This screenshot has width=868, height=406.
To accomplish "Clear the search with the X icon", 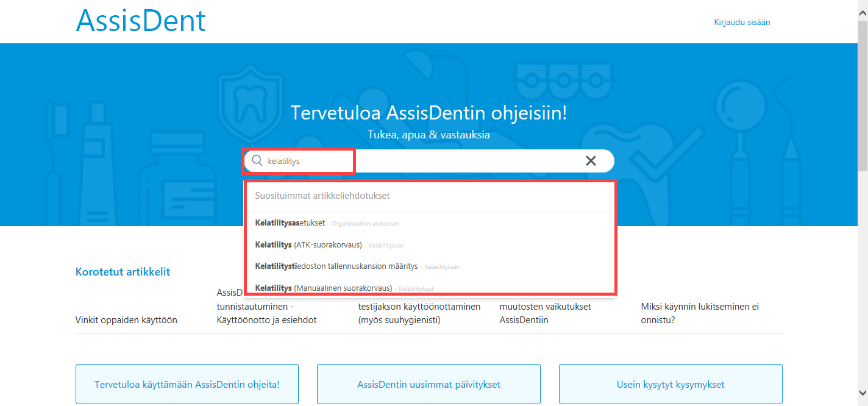I will (591, 161).
